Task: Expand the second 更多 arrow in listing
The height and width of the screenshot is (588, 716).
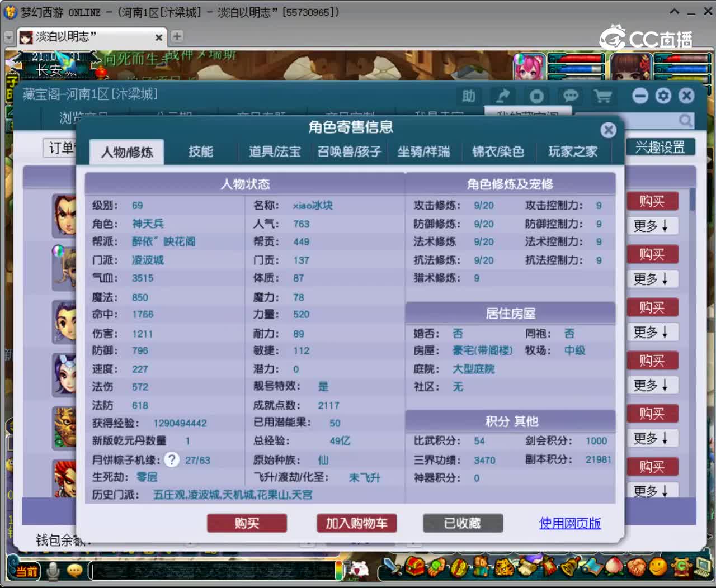Action: [652, 279]
